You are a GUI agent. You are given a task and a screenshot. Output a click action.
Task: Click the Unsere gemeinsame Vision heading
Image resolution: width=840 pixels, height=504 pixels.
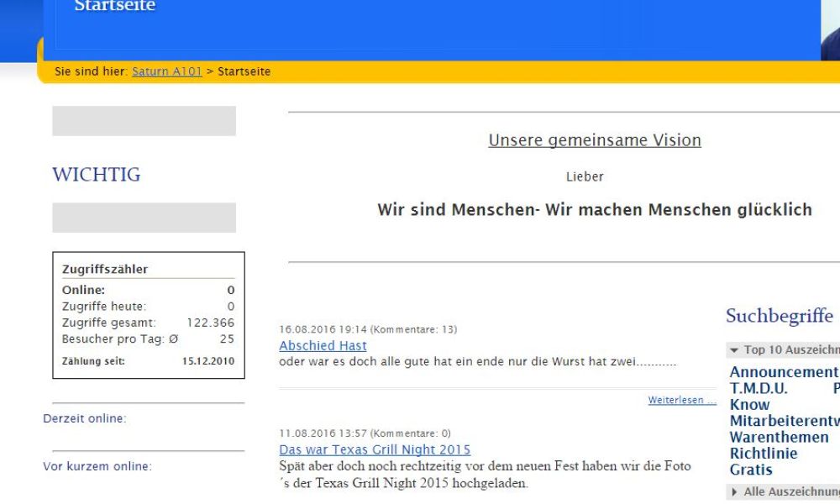pos(594,140)
